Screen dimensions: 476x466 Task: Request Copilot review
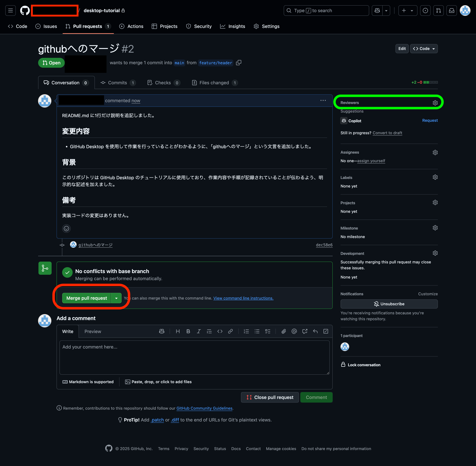(430, 120)
